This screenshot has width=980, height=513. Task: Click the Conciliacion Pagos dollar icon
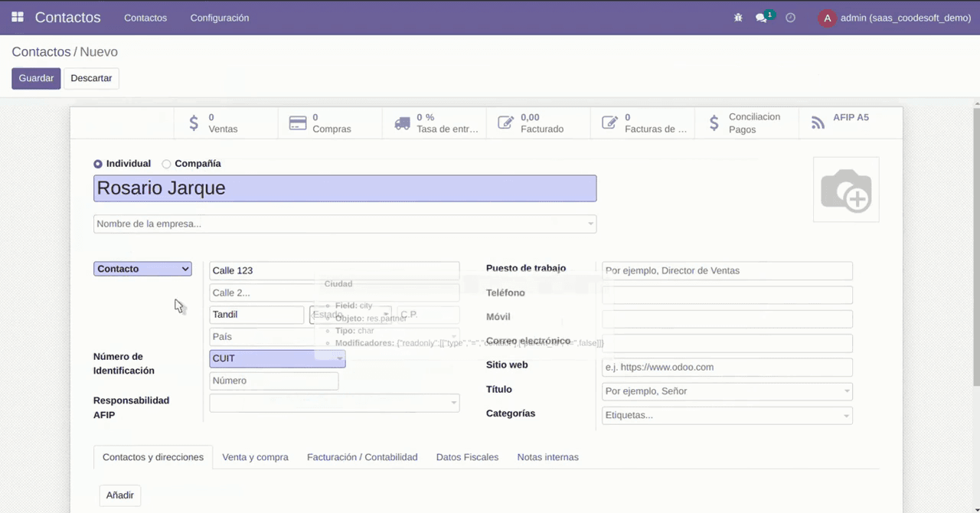pyautogui.click(x=714, y=123)
